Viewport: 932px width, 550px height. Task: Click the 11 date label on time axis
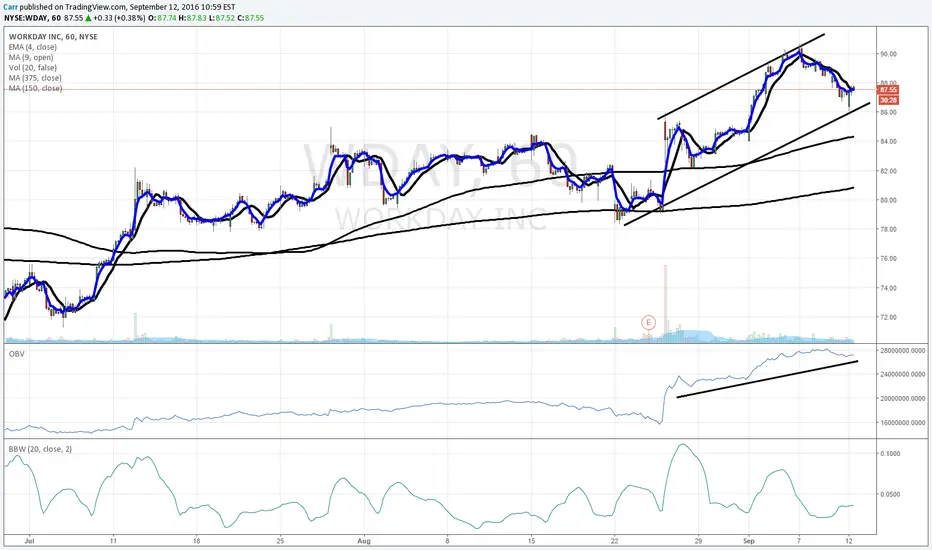point(113,541)
